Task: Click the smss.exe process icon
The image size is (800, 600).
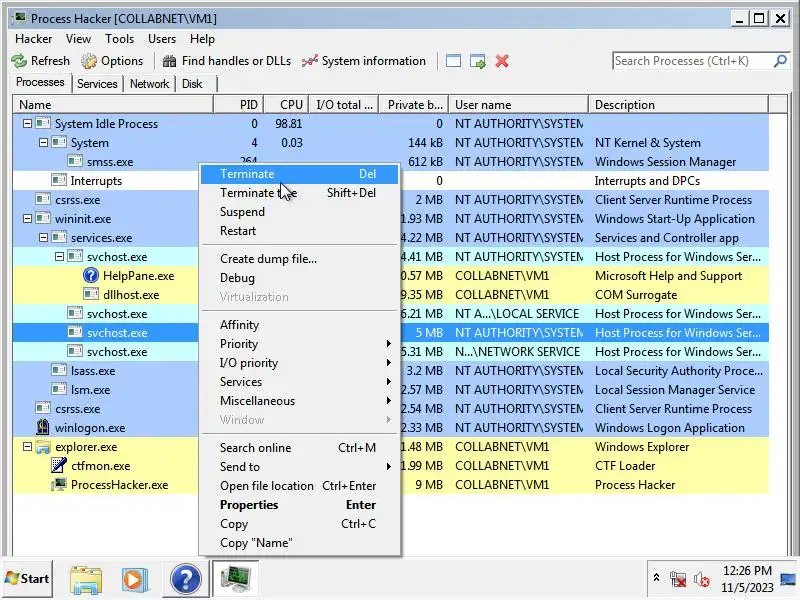Action: tap(75, 162)
